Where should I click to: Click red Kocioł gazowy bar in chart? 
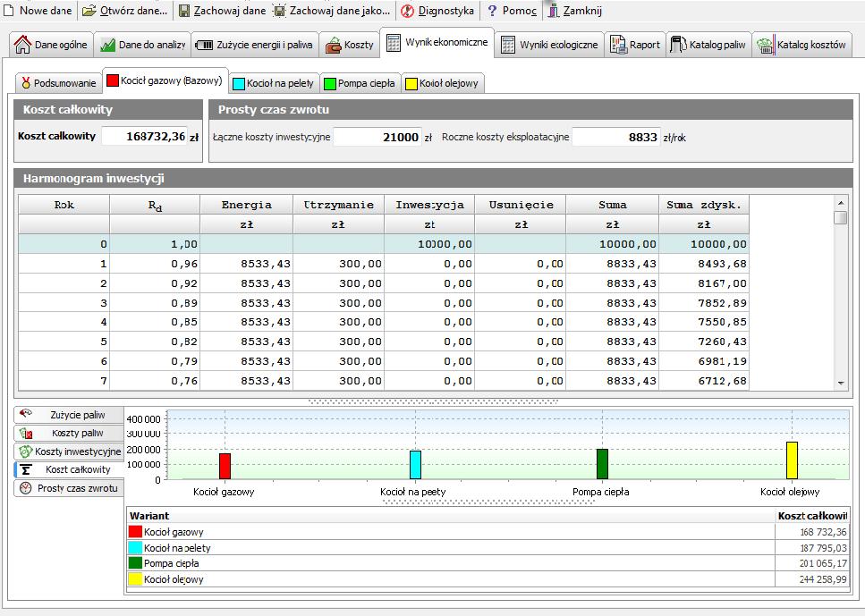225,466
